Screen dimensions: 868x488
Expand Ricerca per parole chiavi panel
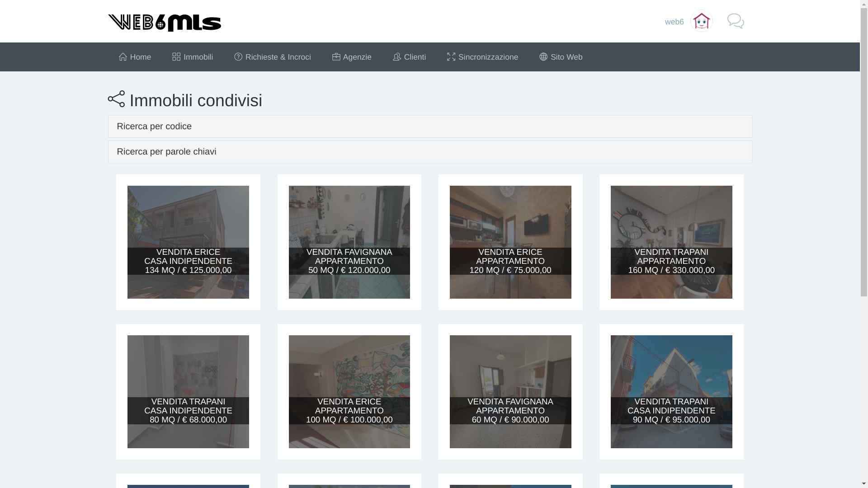coord(430,152)
